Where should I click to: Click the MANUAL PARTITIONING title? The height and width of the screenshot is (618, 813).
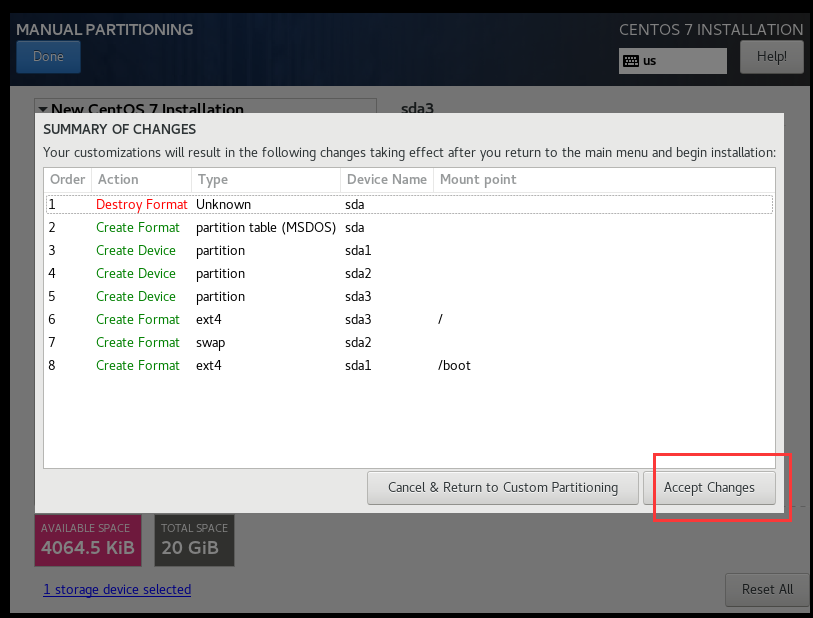(x=105, y=30)
